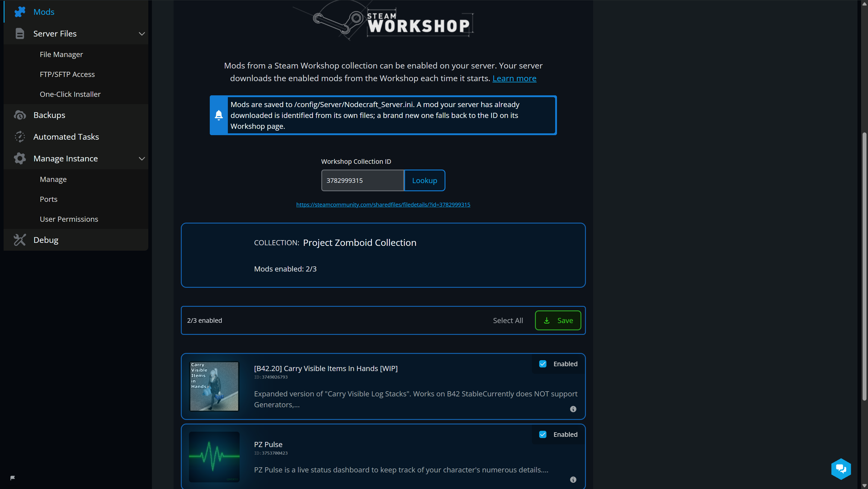Viewport: 868px width, 489px height.
Task: Click the download icon in Save button
Action: pos(546,320)
